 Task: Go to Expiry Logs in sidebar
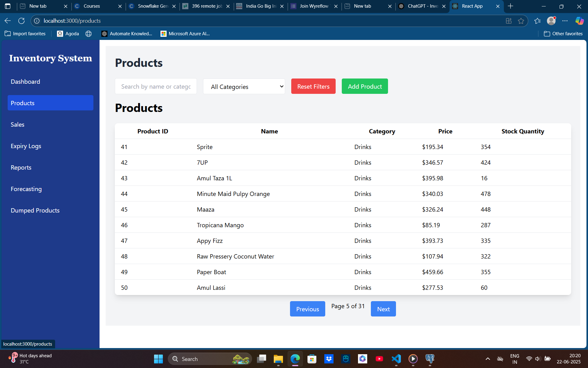(x=51, y=146)
